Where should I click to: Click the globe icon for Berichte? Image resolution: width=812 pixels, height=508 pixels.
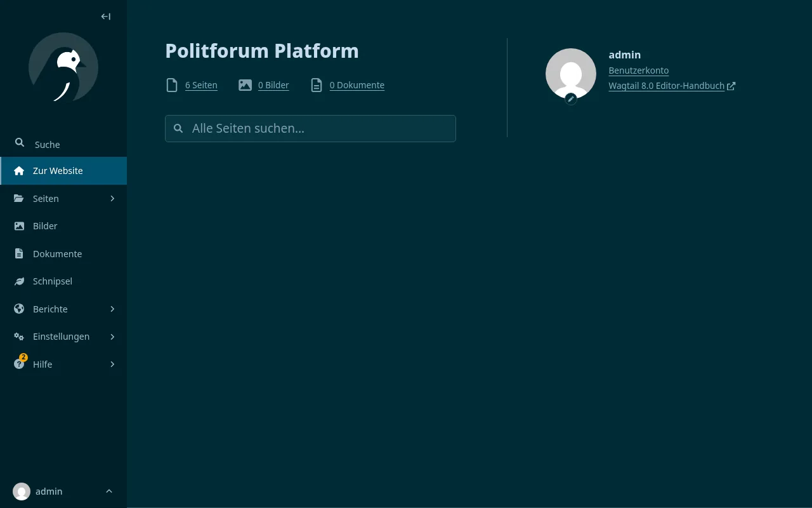coord(19,309)
